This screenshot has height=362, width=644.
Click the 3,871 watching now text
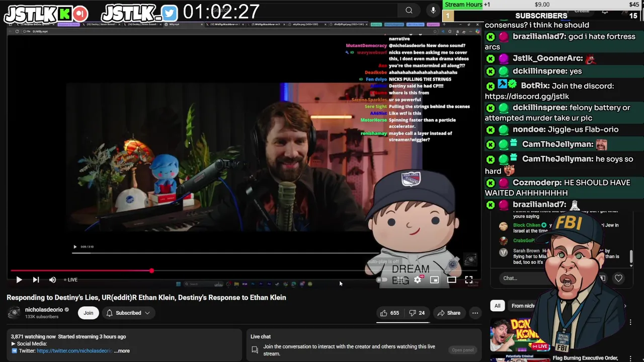pyautogui.click(x=33, y=337)
